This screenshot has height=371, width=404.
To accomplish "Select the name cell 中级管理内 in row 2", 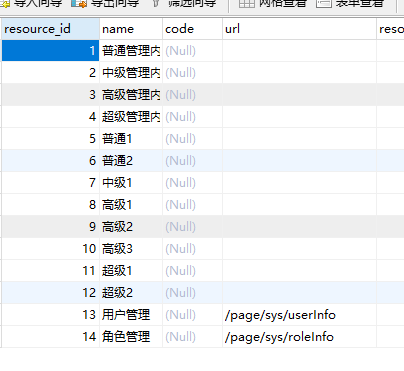I will [131, 73].
